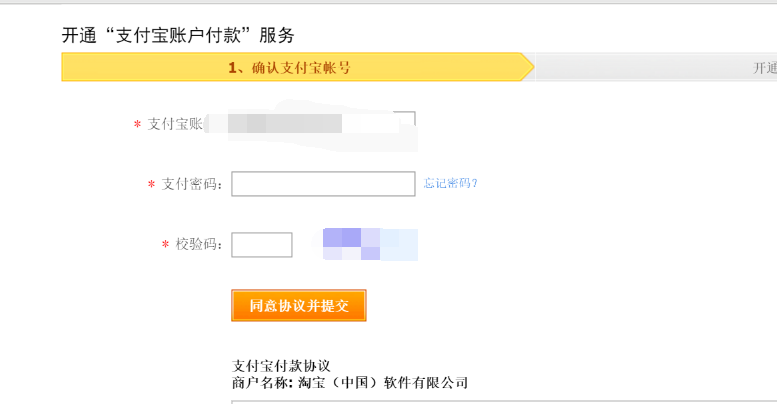The width and height of the screenshot is (777, 404).
Task: Click the page heading 开通“支付宝账户付款”服务
Action: point(178,35)
